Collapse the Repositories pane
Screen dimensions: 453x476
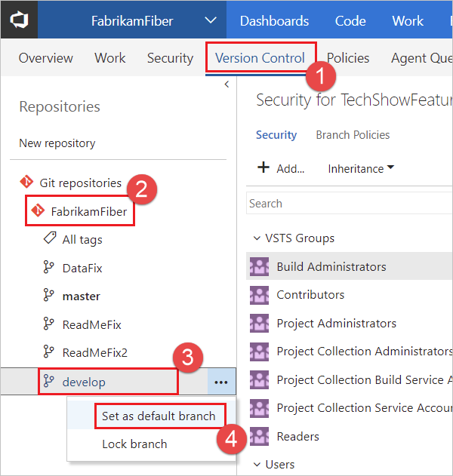click(x=227, y=85)
